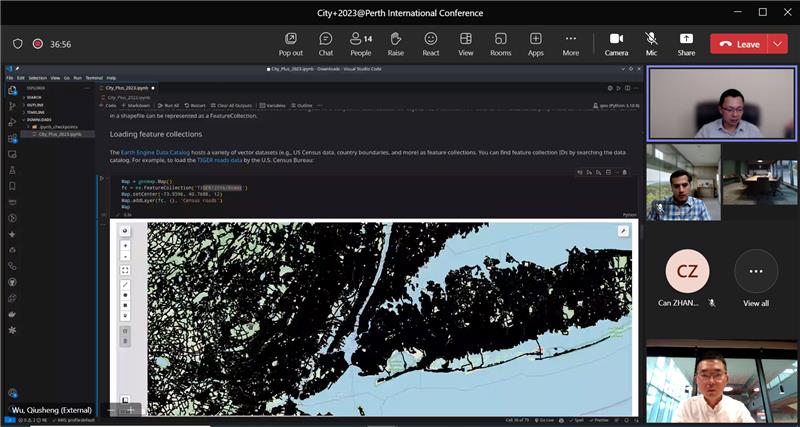This screenshot has height=427, width=800.
Task: Open the React emoji menu
Action: (x=431, y=43)
